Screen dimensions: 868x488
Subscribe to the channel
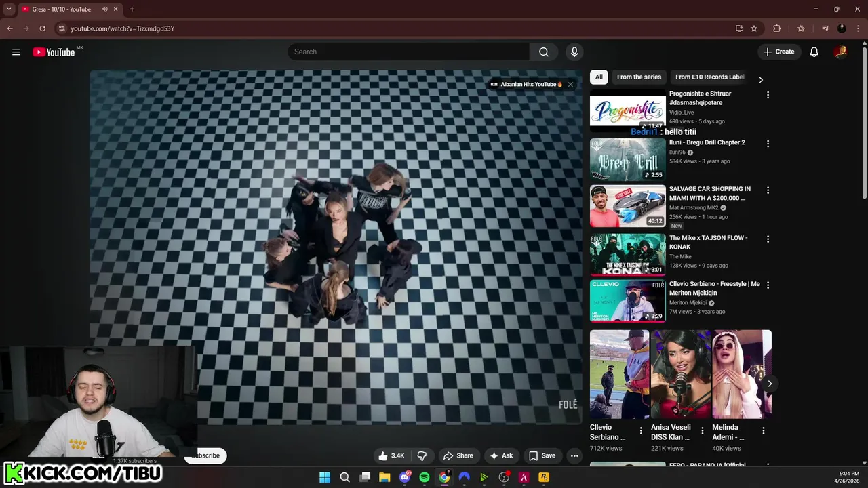(x=205, y=455)
